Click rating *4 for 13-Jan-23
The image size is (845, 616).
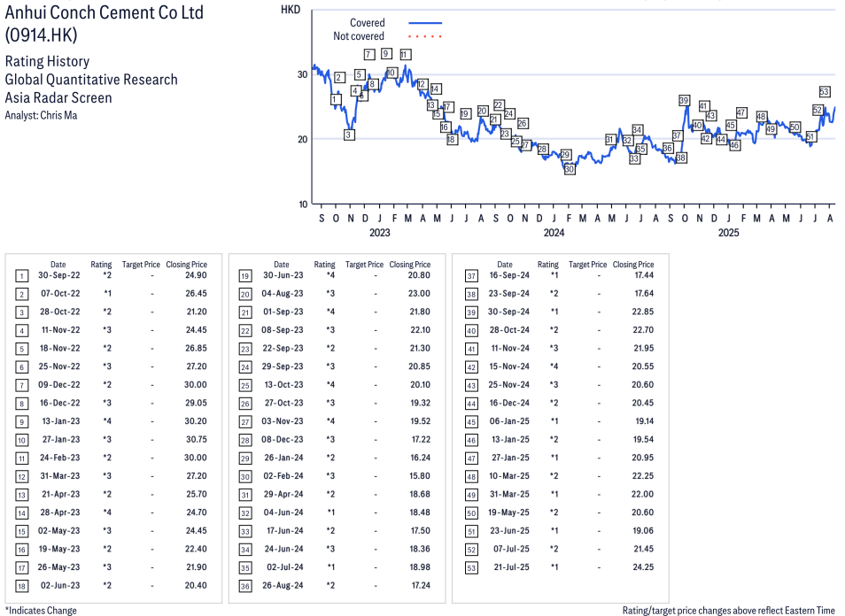click(107, 421)
